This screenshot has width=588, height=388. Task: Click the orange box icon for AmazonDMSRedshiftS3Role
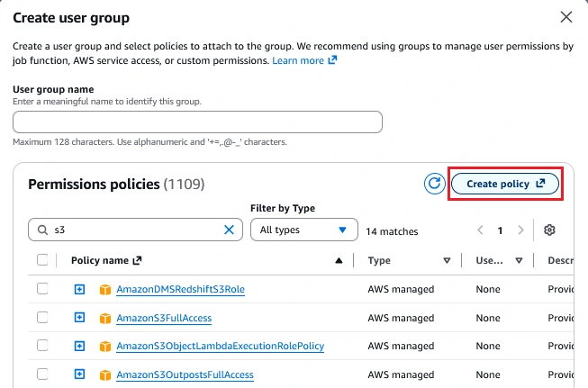point(105,289)
